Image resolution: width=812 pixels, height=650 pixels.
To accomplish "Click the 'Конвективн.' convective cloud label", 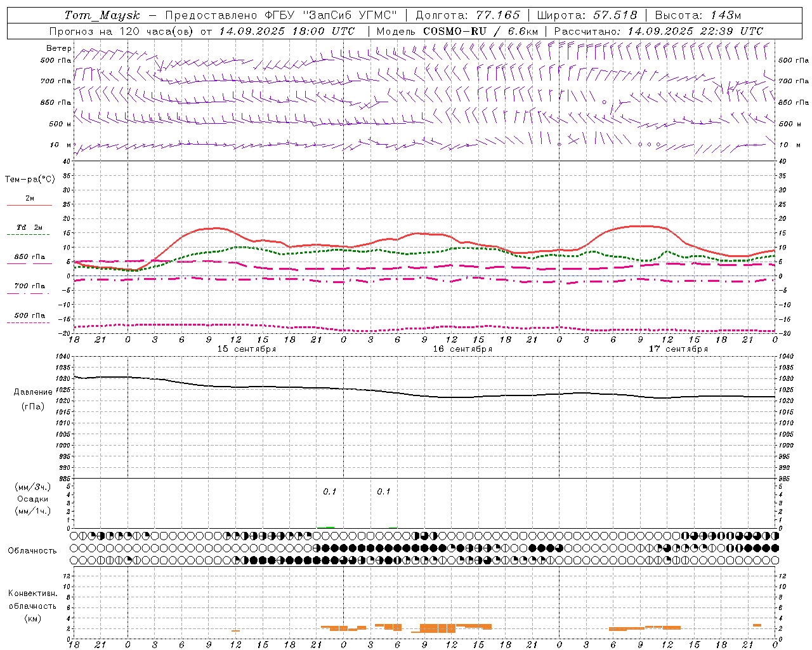I will point(32,594).
